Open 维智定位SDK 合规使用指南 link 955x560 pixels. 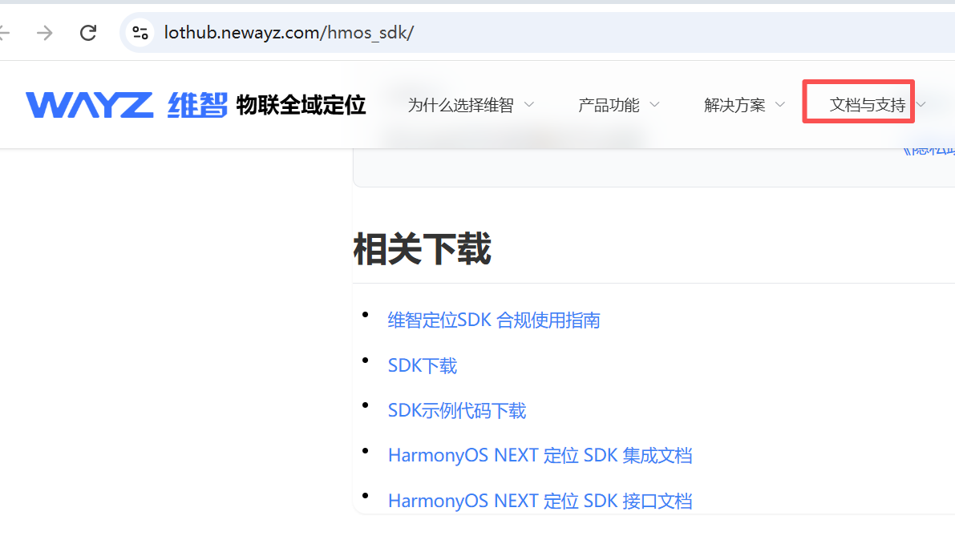[x=494, y=320]
